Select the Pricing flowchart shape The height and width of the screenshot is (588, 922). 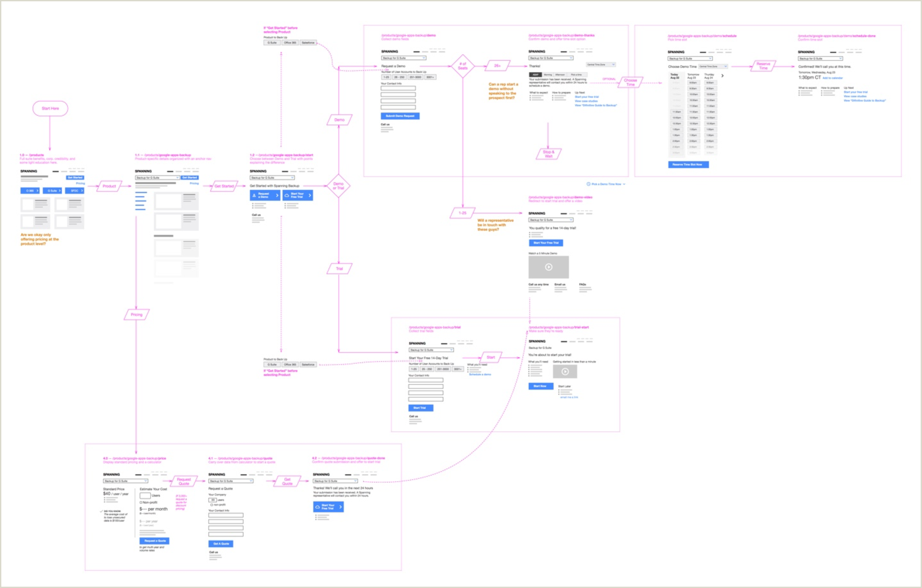137,315
